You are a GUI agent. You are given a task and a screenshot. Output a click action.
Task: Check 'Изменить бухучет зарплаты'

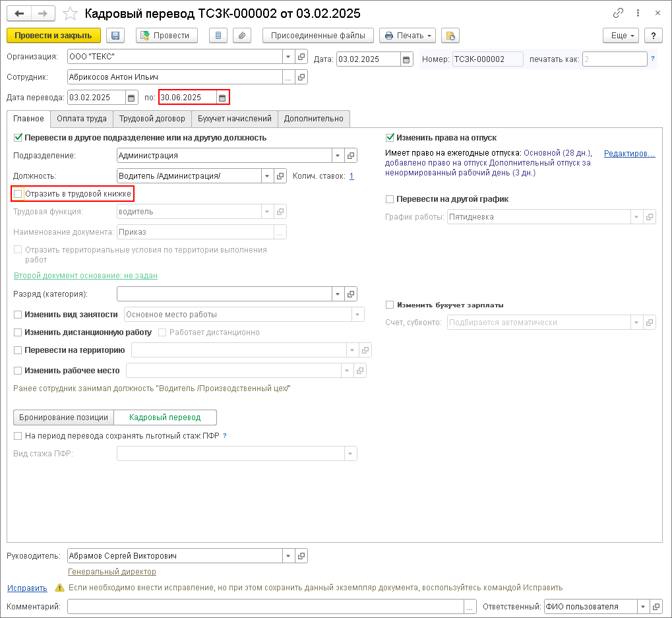coord(390,305)
